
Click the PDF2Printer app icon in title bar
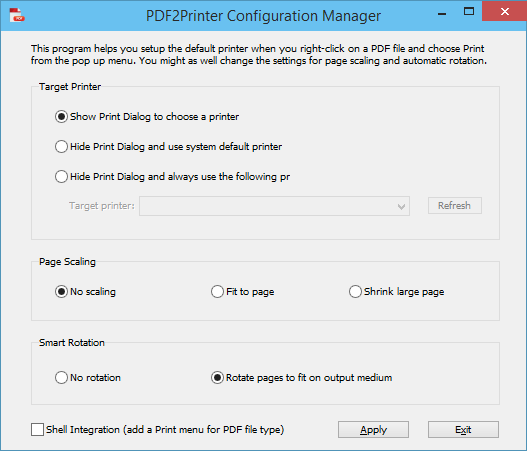[x=17, y=15]
